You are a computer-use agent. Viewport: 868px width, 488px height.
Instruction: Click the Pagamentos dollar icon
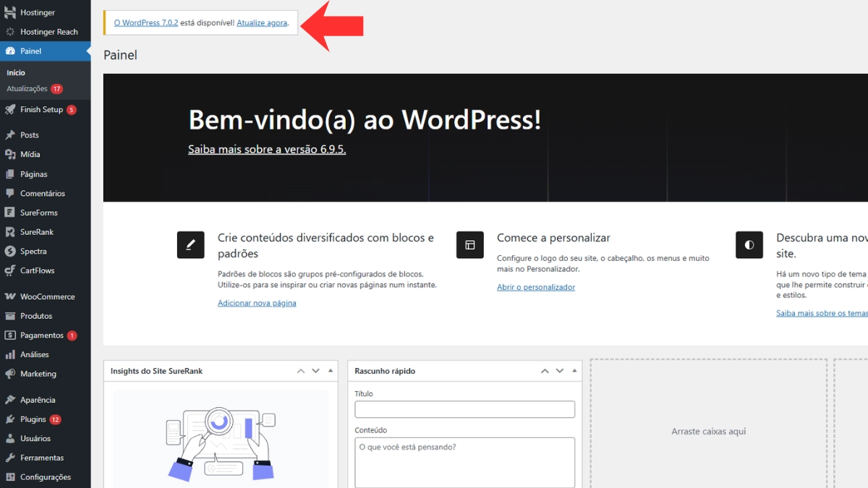(x=10, y=335)
